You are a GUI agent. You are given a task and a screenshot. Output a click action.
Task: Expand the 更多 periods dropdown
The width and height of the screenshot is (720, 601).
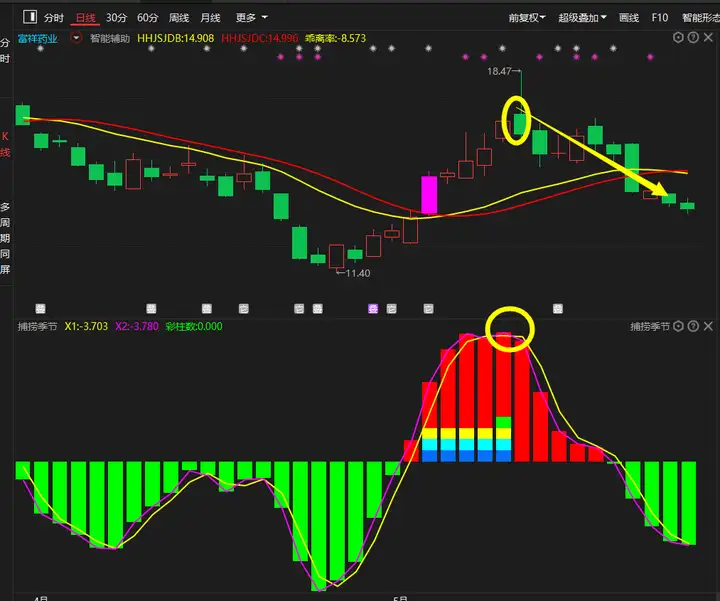pos(251,18)
